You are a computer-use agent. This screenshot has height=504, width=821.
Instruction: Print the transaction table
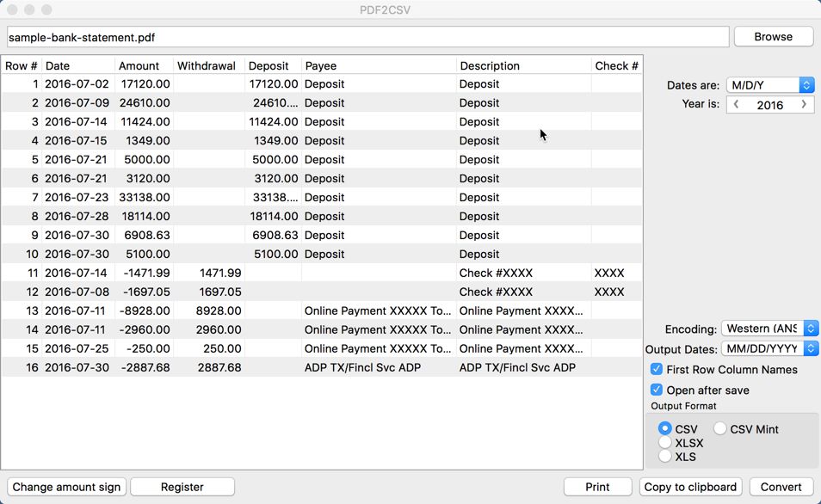point(597,487)
